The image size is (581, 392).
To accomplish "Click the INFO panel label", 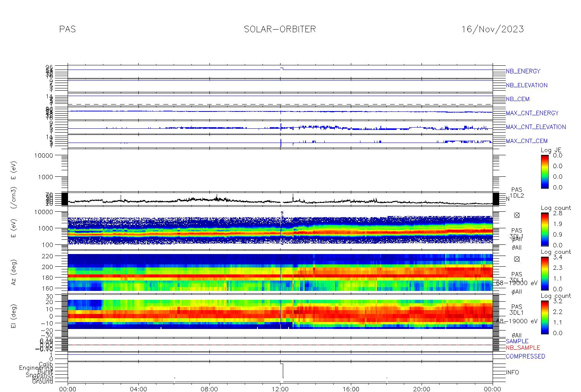I will [x=512, y=372].
